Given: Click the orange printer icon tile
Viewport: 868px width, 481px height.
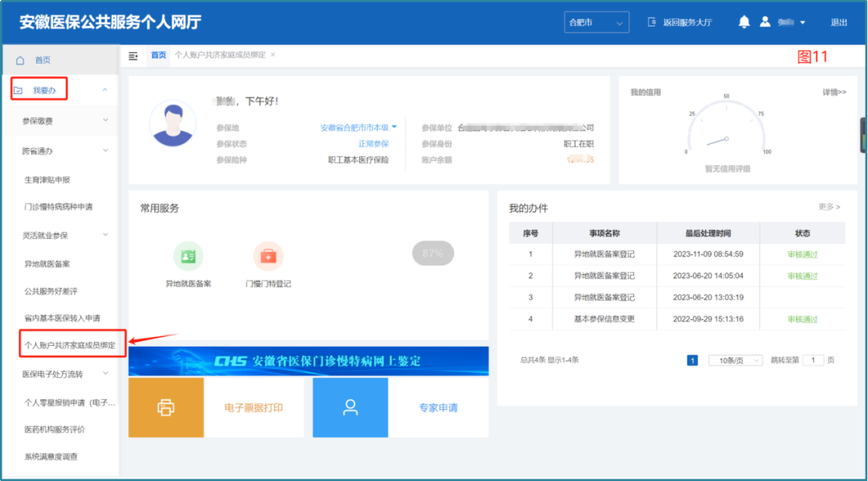Looking at the screenshot, I should click(166, 407).
